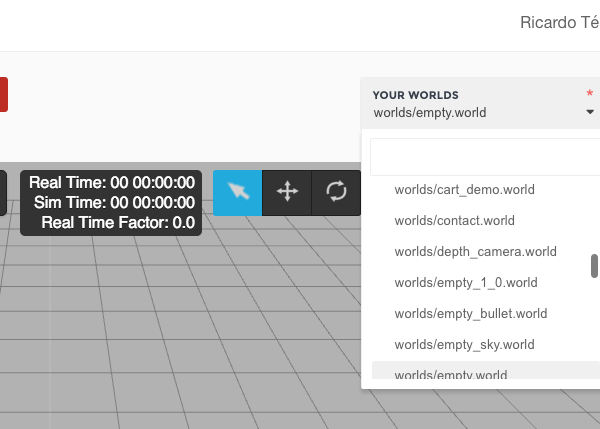Click the Ricardo user name
The height and width of the screenshot is (429, 600).
(x=560, y=23)
